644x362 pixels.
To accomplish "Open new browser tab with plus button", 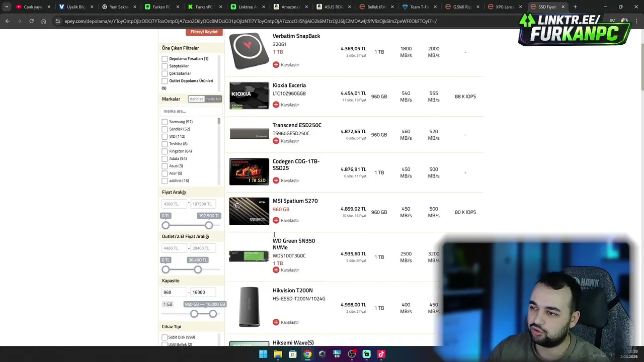I will click(x=575, y=7).
